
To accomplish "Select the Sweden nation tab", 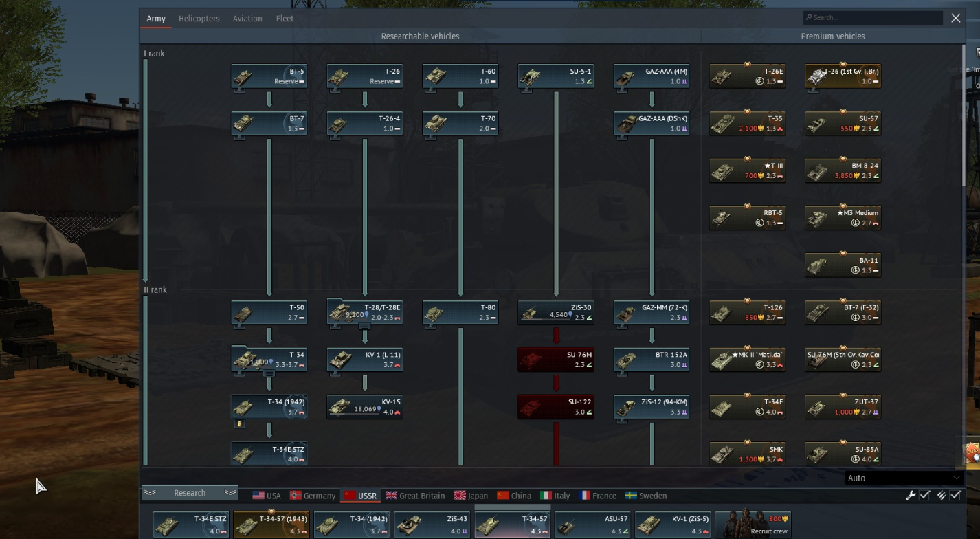I will click(x=646, y=496).
